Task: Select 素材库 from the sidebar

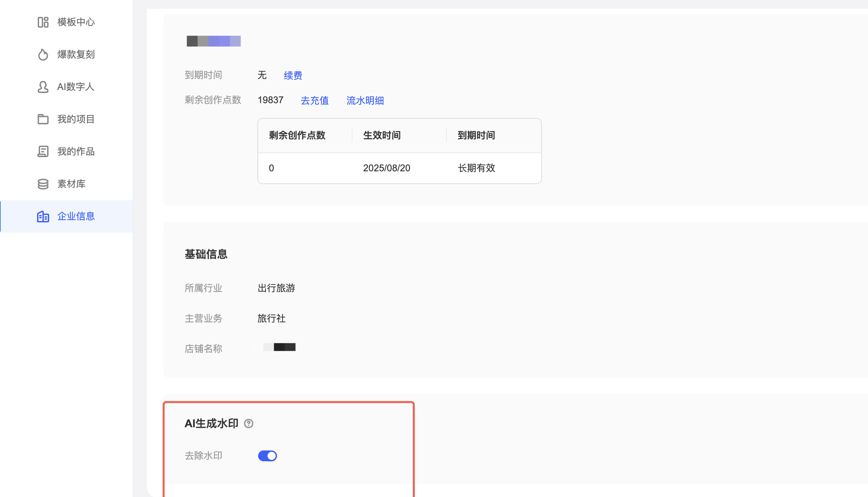Action: (71, 184)
